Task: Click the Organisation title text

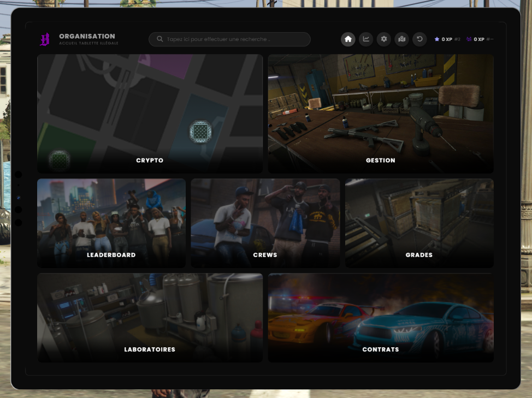Action: (x=87, y=36)
